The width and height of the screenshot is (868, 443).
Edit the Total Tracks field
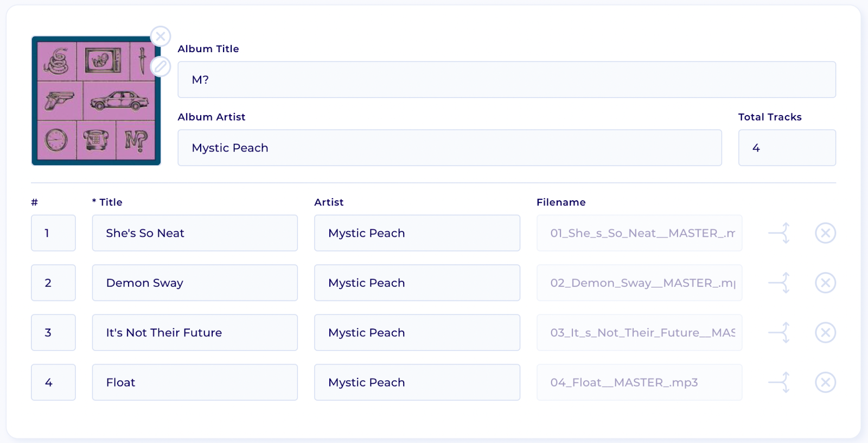(x=787, y=148)
